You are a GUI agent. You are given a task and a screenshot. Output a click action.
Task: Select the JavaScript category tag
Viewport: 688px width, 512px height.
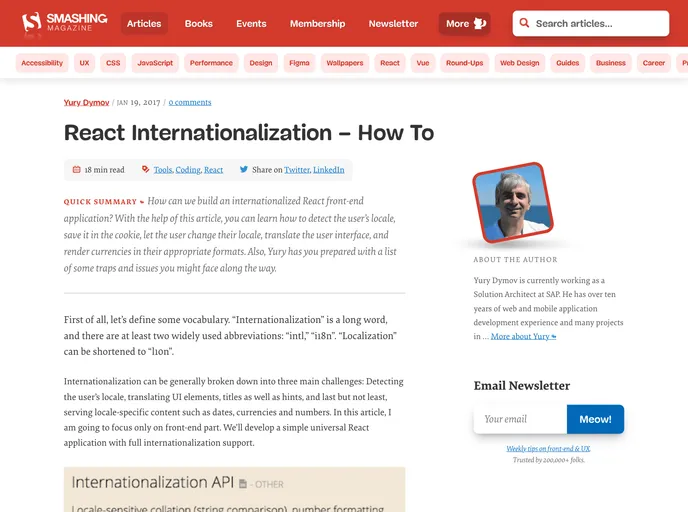pos(155,63)
